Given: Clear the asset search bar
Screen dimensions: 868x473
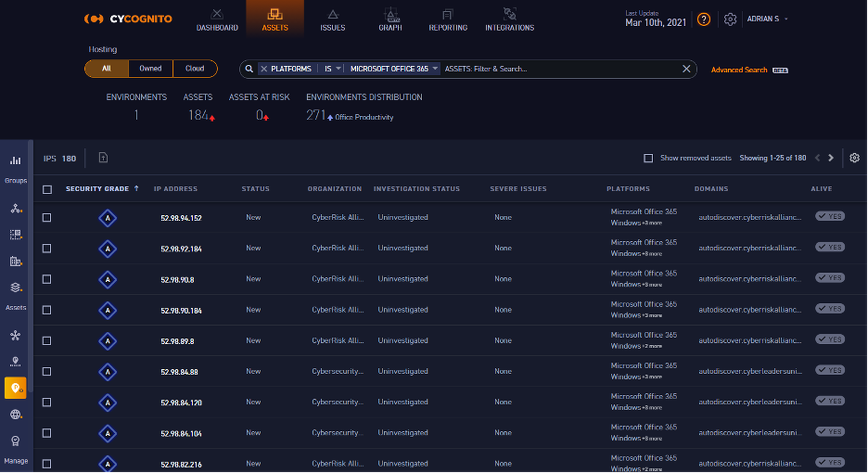Looking at the screenshot, I should point(686,69).
